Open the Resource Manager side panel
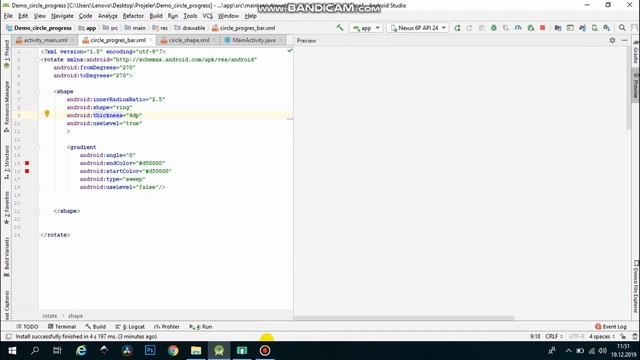Image resolution: width=640 pixels, height=360 pixels. (7, 106)
